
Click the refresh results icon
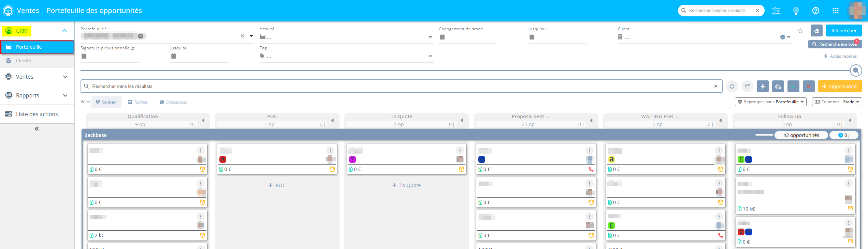coord(732,87)
